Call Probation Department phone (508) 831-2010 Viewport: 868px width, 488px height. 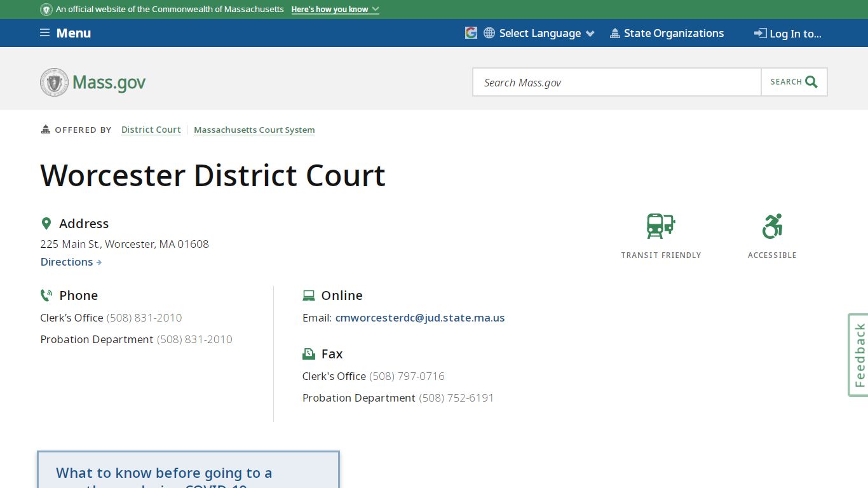pos(194,339)
